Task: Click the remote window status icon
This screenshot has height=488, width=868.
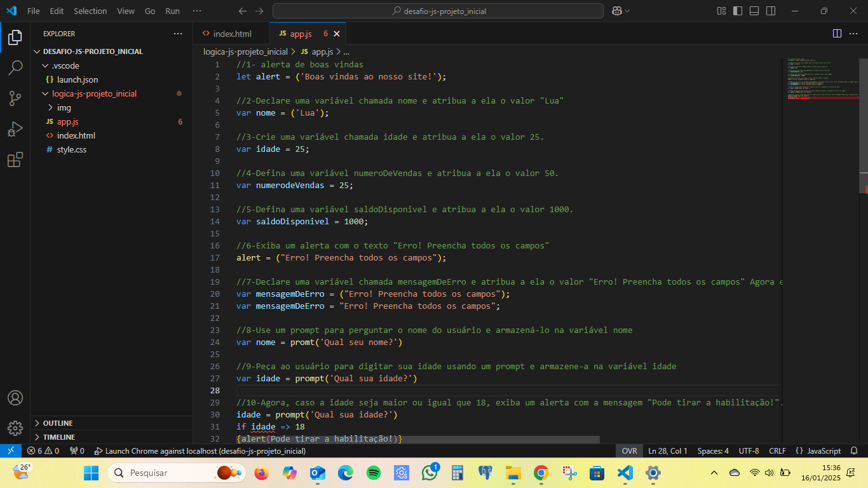Action: [11, 451]
